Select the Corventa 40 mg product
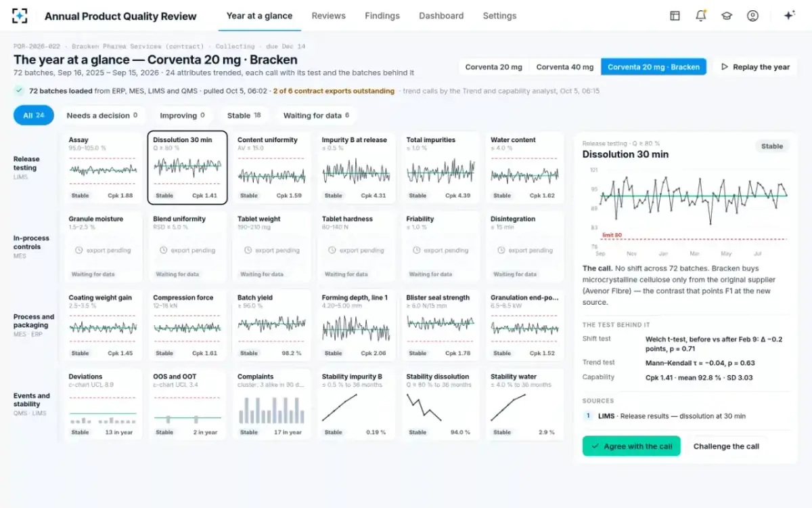The width and height of the screenshot is (812, 508). 565,67
